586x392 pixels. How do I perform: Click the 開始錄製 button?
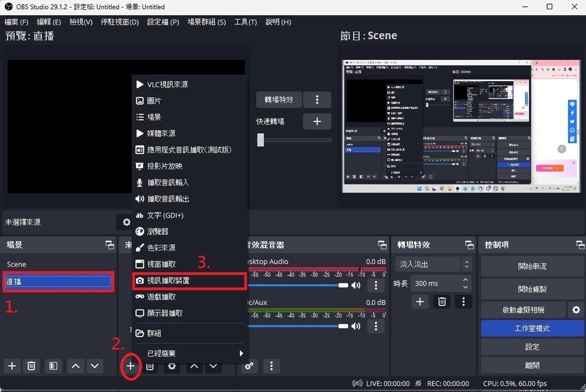(532, 289)
